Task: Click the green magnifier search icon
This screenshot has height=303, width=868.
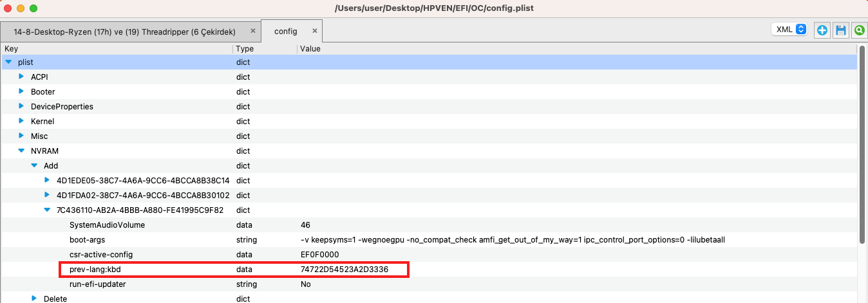Action: click(859, 30)
